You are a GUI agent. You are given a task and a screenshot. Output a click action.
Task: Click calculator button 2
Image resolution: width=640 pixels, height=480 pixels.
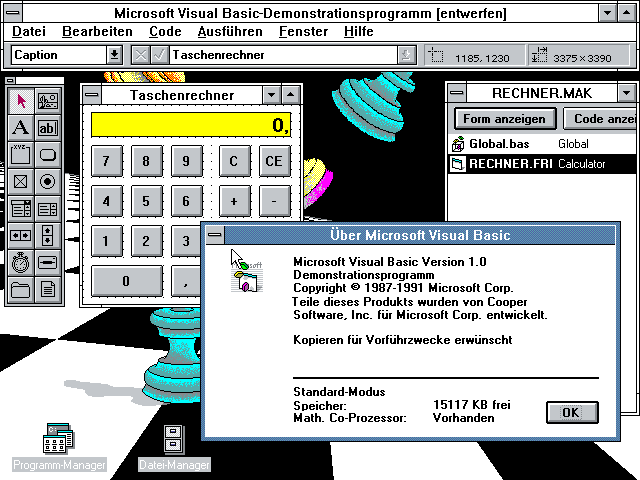point(147,241)
